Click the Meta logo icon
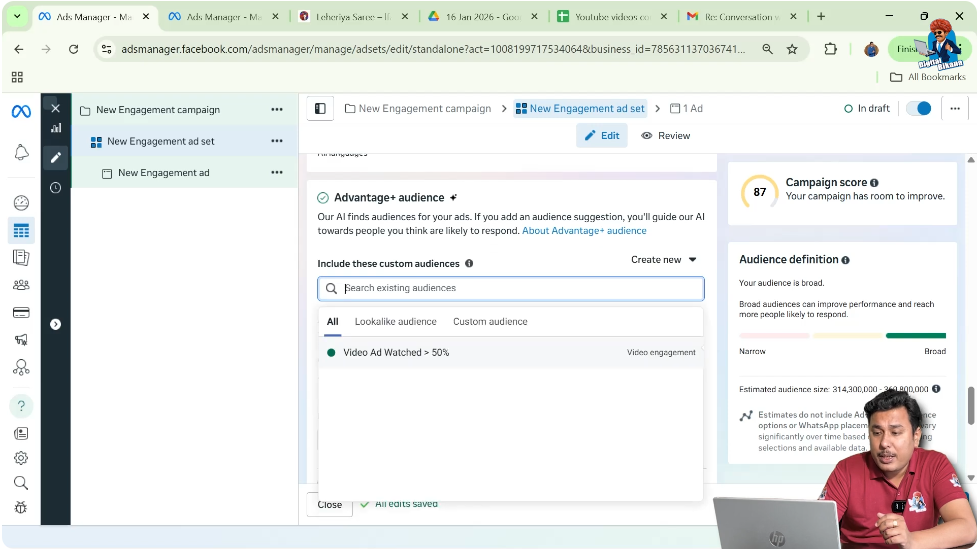 coord(21,111)
